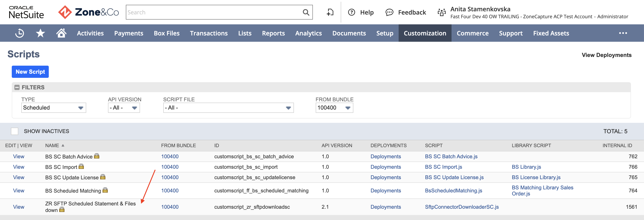Collapse the Filters section
The height and width of the screenshot is (220, 644).
coord(17,87)
